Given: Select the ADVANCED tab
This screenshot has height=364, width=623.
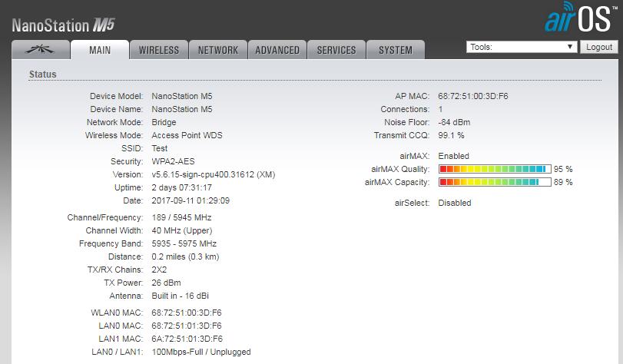Looking at the screenshot, I should 277,50.
